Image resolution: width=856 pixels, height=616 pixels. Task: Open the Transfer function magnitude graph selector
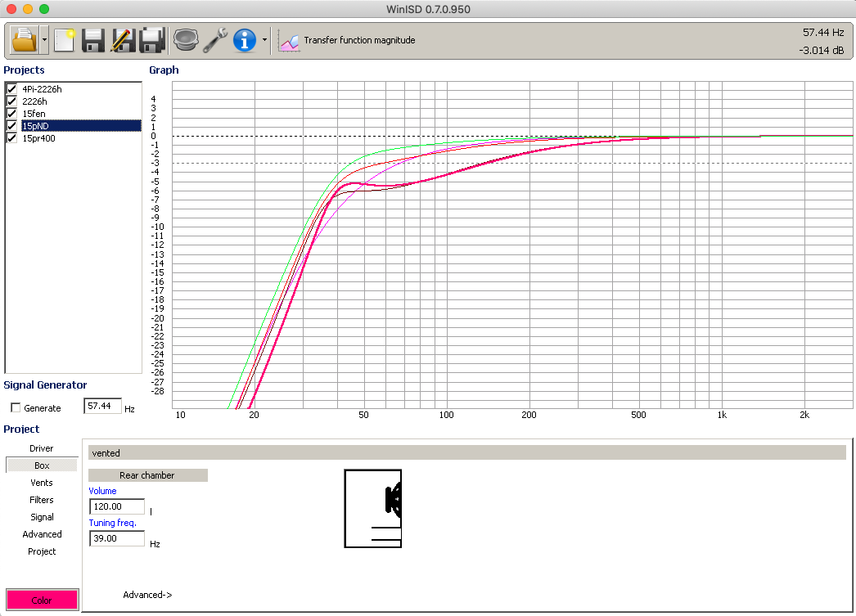(359, 40)
